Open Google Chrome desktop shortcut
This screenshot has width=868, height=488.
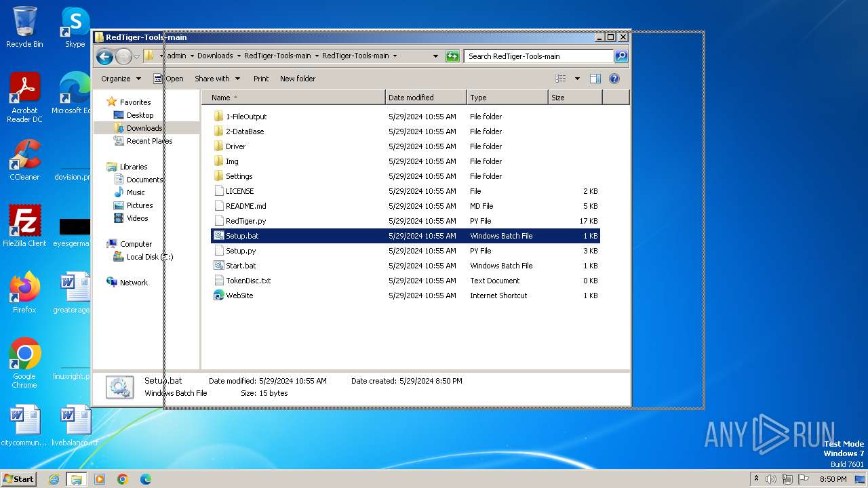pos(24,363)
